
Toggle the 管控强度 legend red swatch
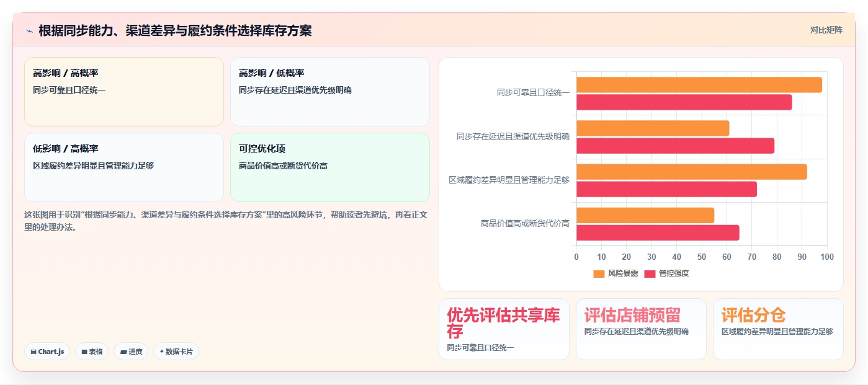650,273
